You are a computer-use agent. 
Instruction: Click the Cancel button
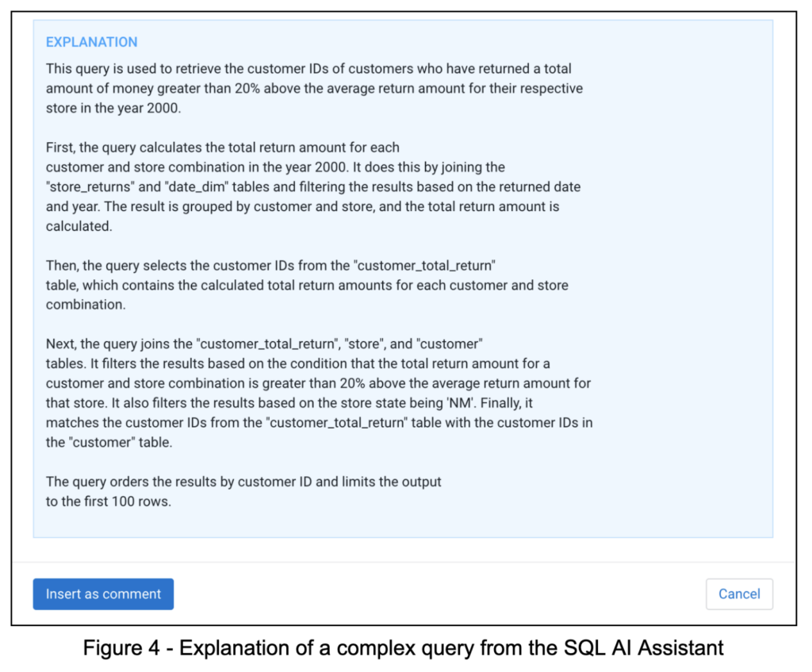[739, 593]
